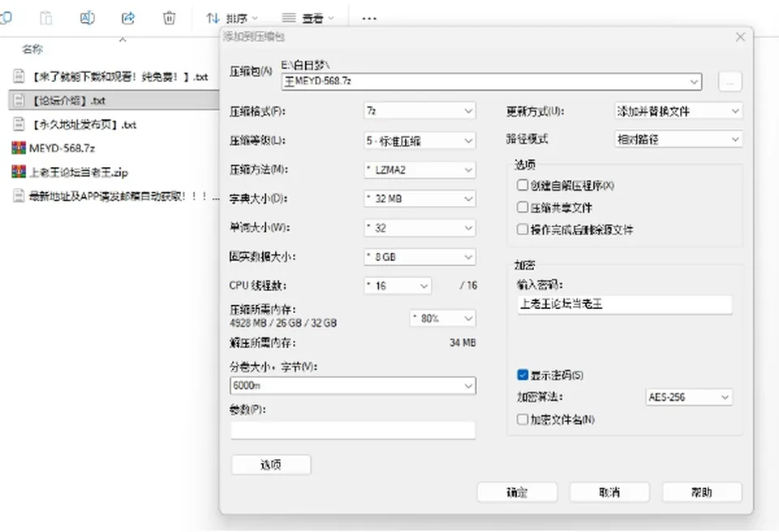Expand the 压缩等级 dropdown
This screenshot has height=532, width=779.
pyautogui.click(x=420, y=140)
